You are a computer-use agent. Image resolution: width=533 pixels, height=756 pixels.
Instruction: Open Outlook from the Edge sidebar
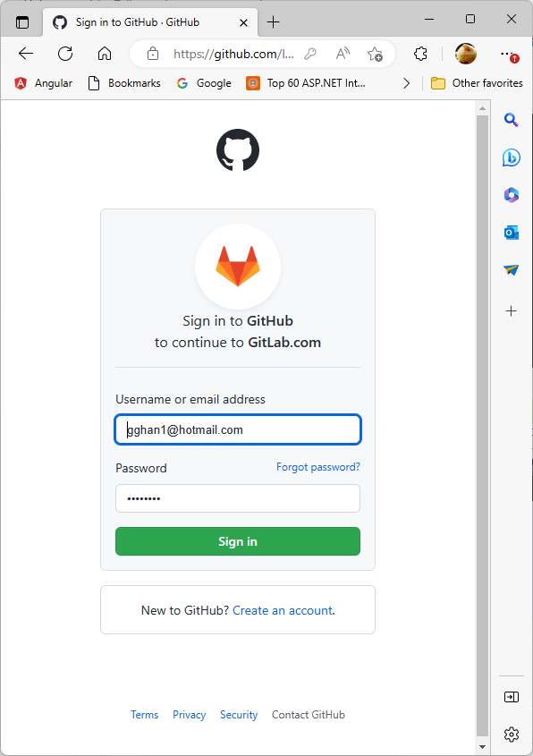(x=511, y=233)
